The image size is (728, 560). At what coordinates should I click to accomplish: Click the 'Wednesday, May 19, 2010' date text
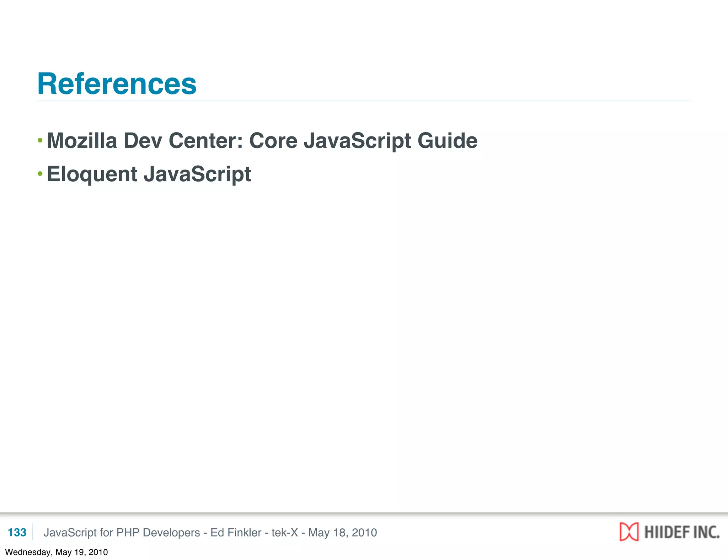tap(56, 552)
